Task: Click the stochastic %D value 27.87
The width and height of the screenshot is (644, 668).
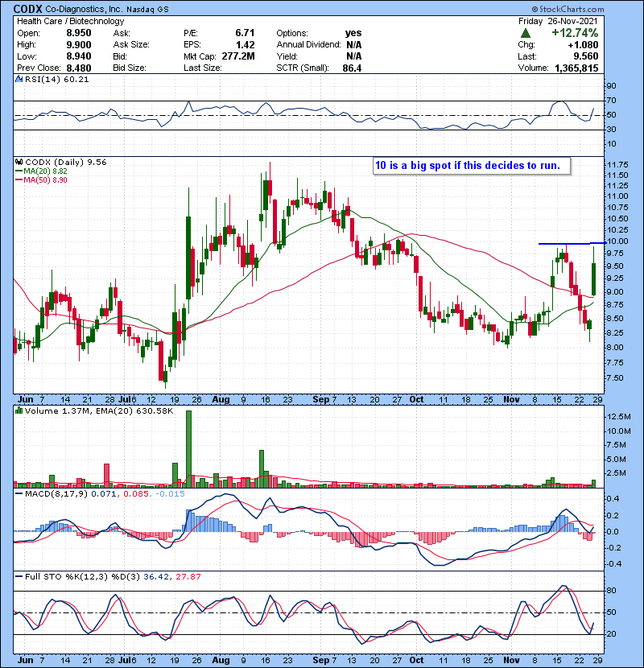Action: [x=188, y=577]
